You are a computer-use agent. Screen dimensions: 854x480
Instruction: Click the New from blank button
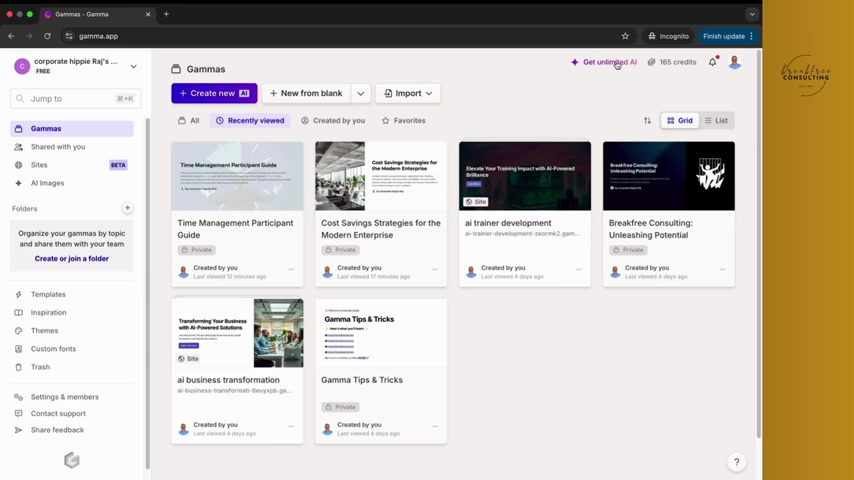(306, 94)
